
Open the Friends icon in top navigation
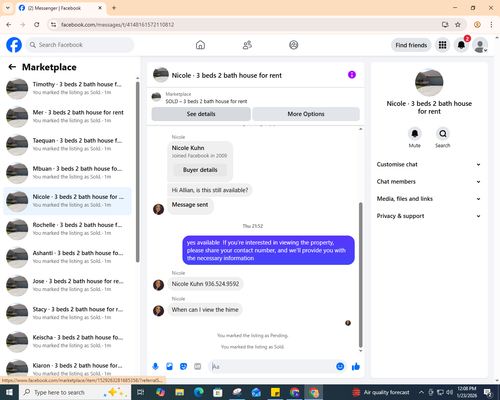[x=247, y=45]
